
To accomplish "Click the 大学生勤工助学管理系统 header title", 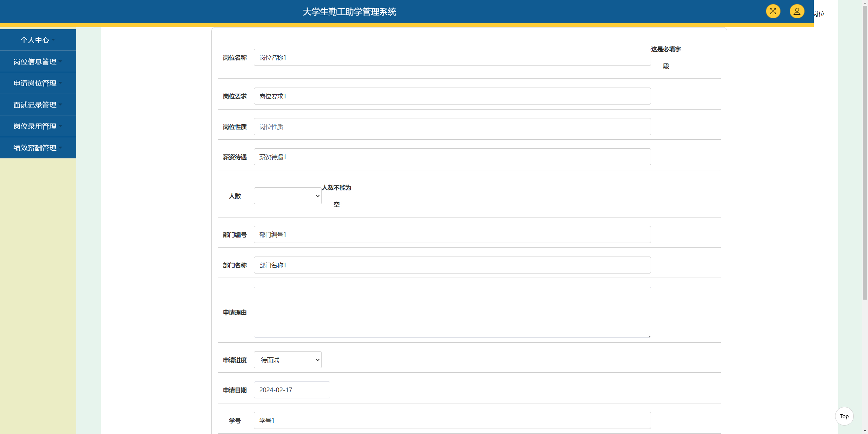I will click(349, 12).
